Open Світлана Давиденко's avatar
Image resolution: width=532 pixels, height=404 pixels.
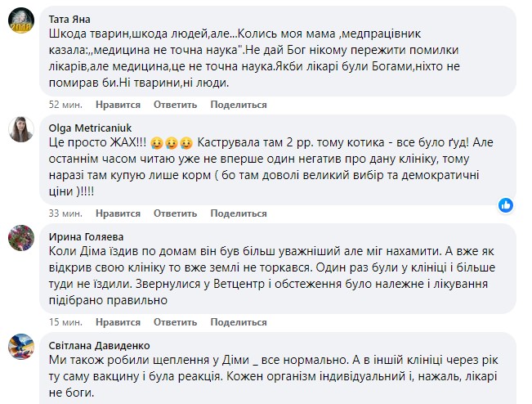[x=21, y=347]
